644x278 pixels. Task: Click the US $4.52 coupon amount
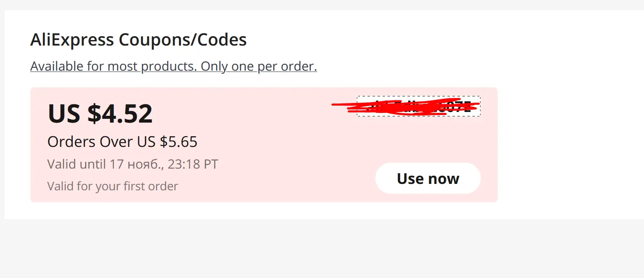pyautogui.click(x=100, y=113)
